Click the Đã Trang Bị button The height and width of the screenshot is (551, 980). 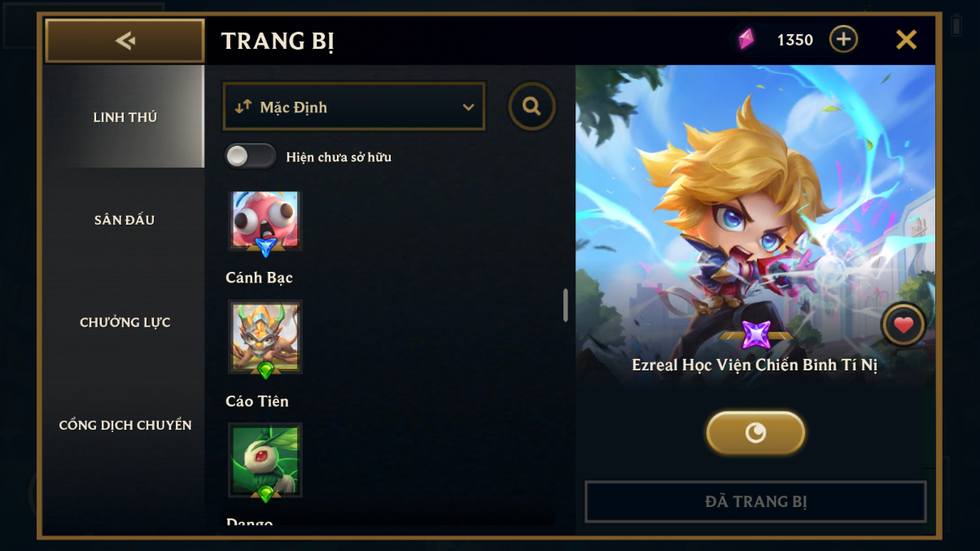[756, 501]
